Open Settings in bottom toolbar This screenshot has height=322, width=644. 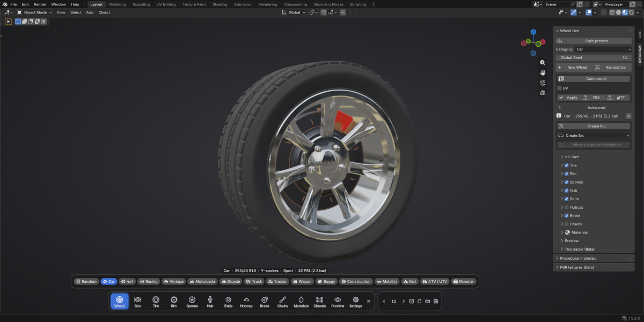point(356,301)
